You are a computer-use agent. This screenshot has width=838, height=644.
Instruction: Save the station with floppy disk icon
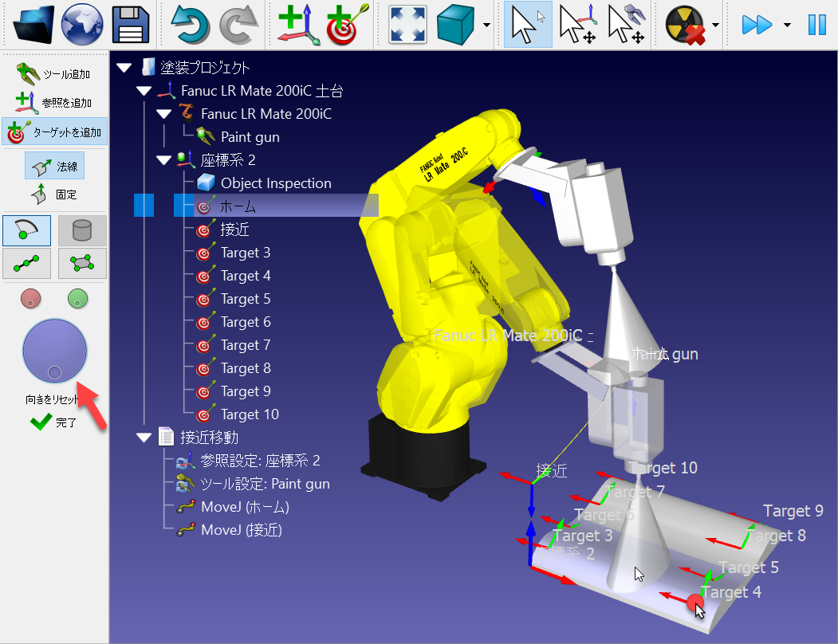coord(131,25)
